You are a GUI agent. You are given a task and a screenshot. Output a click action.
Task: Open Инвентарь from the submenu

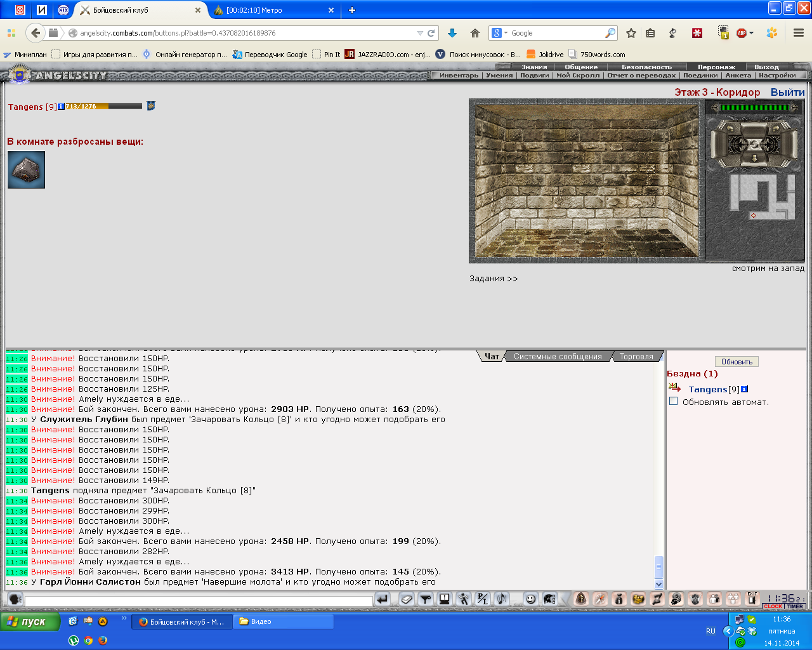tap(459, 75)
